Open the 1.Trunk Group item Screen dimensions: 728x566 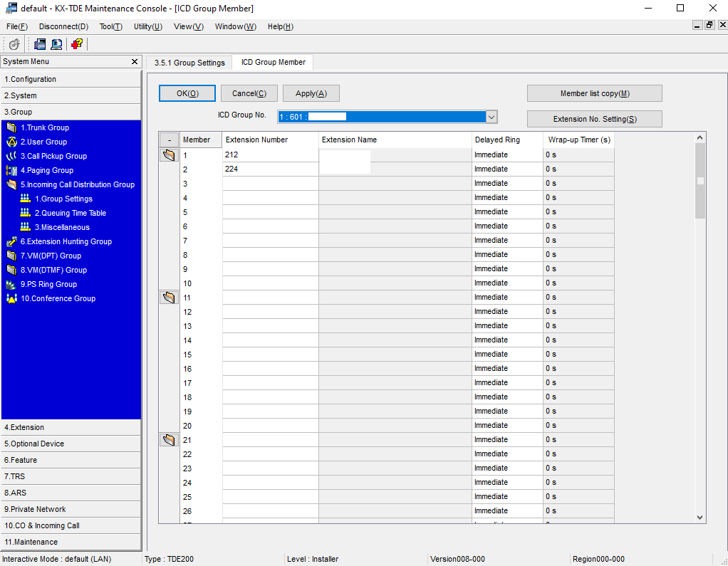[x=45, y=127]
